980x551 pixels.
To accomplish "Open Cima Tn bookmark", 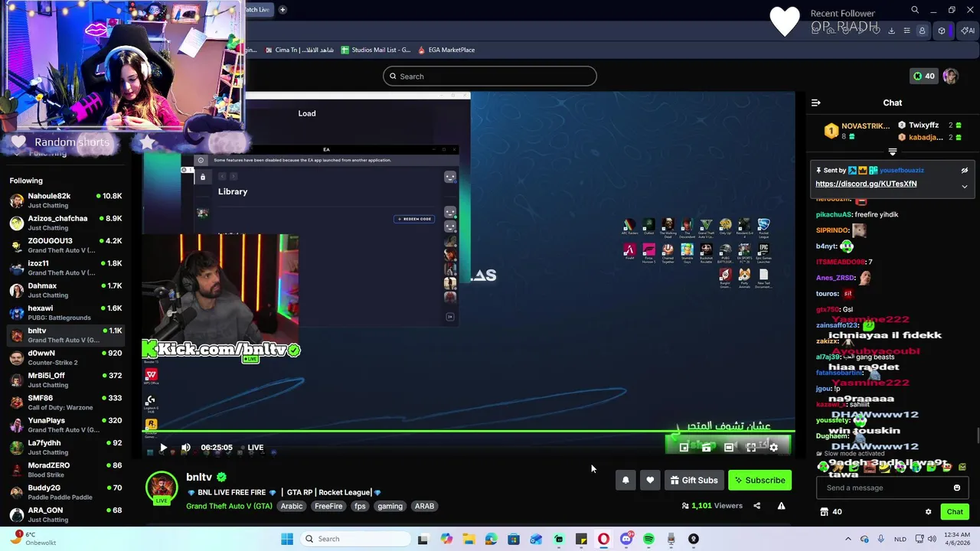I will pos(299,50).
